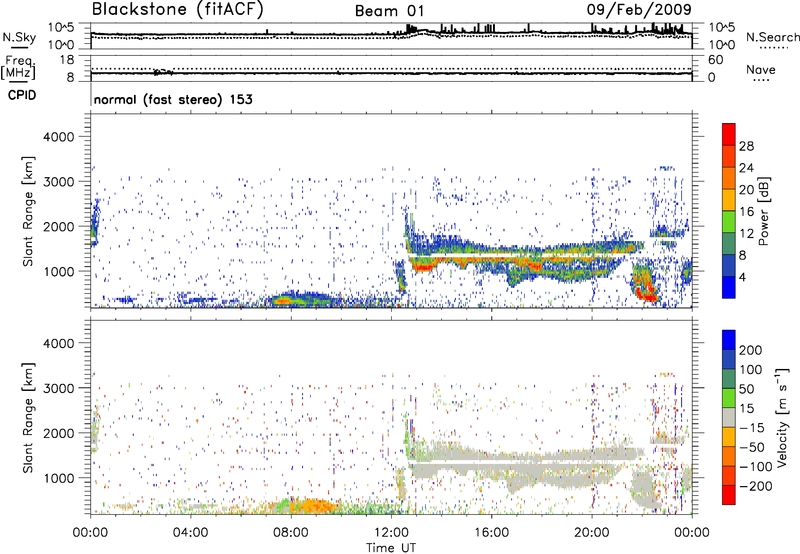Click the '28' power colorbar tick
The height and width of the screenshot is (554, 800).
click(746, 146)
